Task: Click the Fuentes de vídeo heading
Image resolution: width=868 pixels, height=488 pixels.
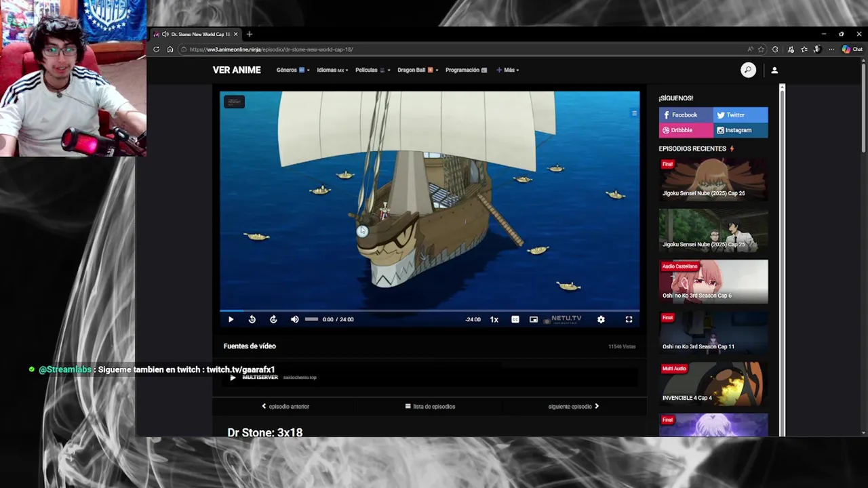Action: point(250,346)
